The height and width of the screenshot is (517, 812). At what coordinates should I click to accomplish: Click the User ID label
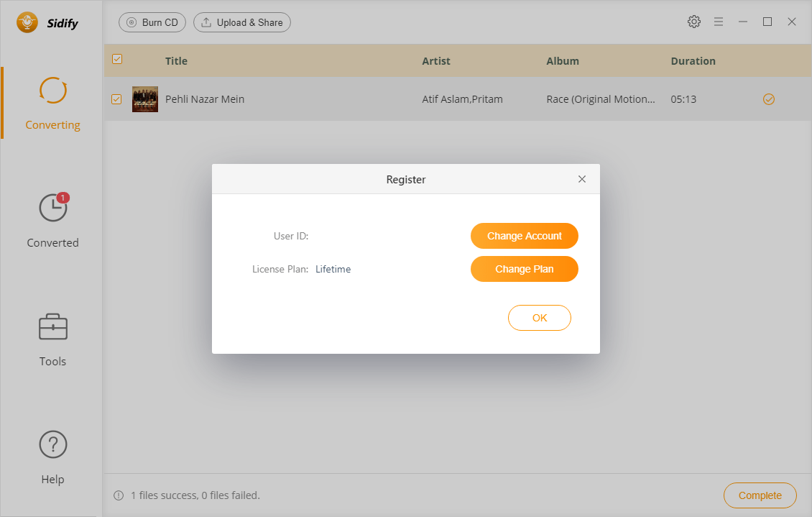290,236
